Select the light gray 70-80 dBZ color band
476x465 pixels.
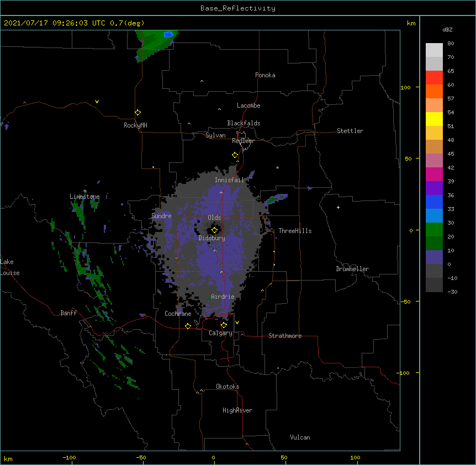434,50
